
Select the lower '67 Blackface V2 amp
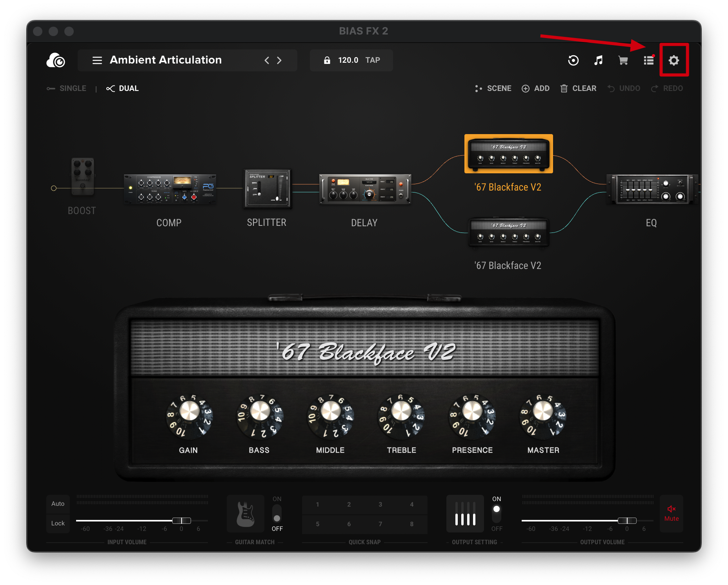509,233
